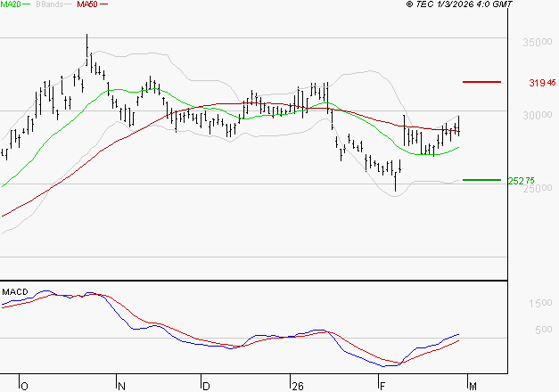This screenshot has height=392, width=559.
Task: Click the MA20 legend label
Action: (x=11, y=4)
